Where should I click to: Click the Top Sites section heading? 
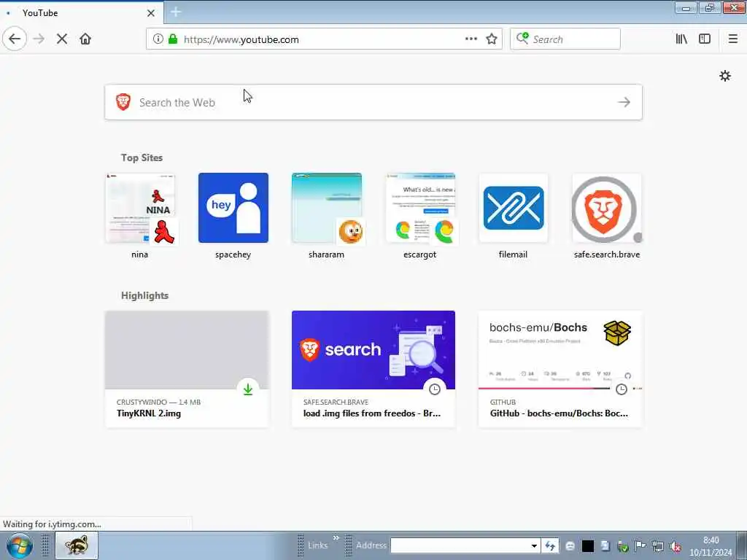[x=142, y=157]
